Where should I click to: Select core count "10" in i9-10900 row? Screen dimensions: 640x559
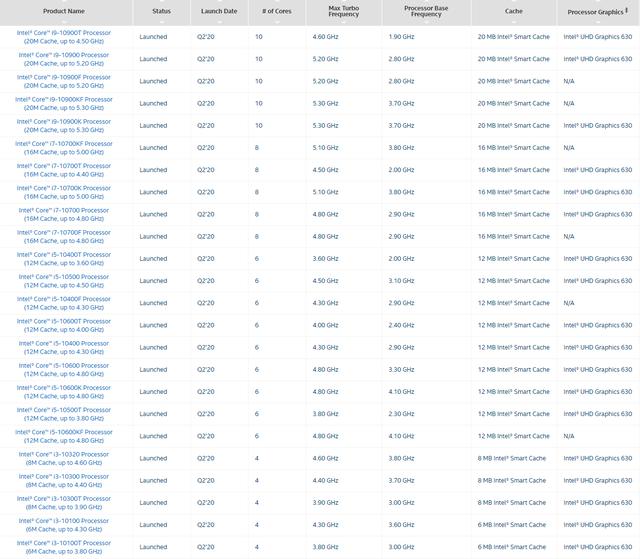pyautogui.click(x=259, y=59)
